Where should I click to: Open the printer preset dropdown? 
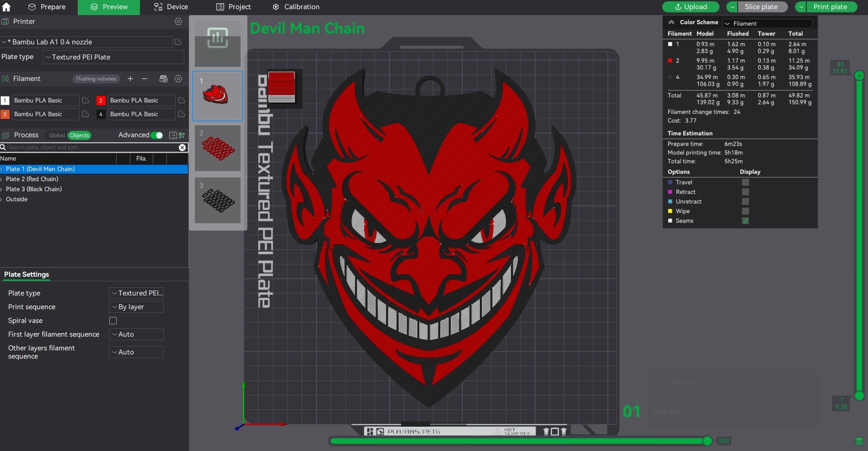(x=86, y=42)
